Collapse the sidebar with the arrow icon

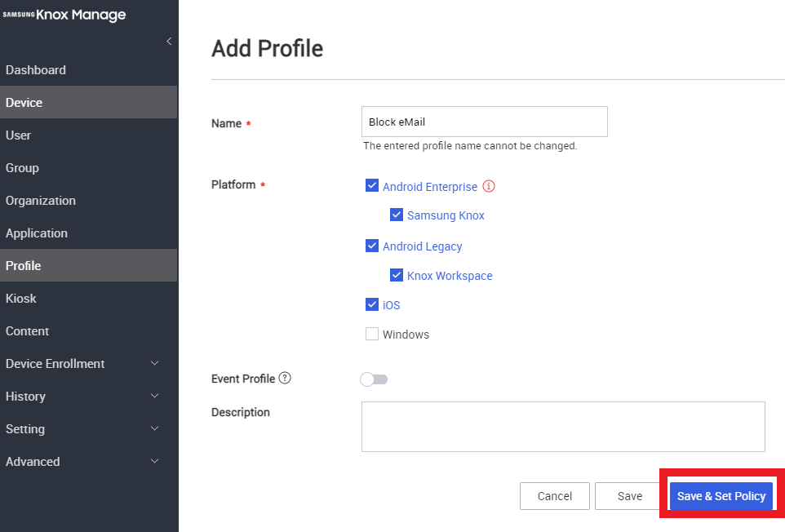point(169,41)
